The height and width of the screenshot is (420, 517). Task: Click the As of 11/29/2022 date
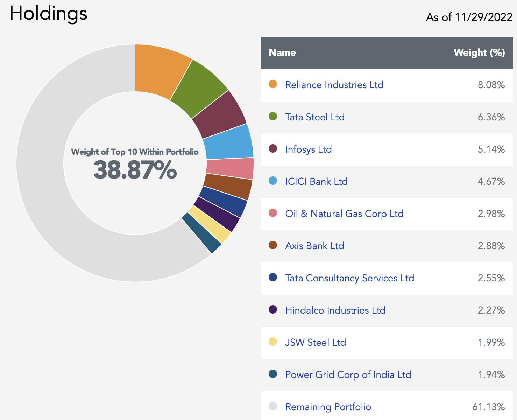pyautogui.click(x=469, y=17)
